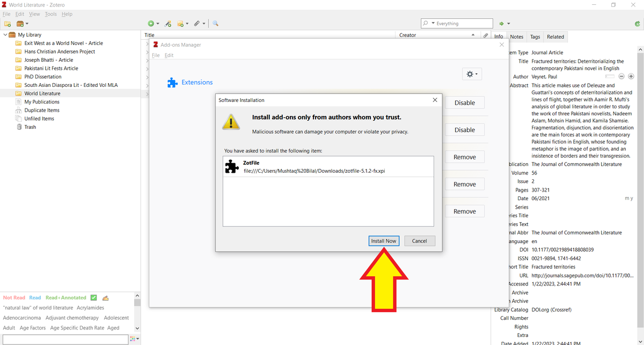Image resolution: width=644 pixels, height=345 pixels.
Task: Filter by Not Read tag
Action: (x=14, y=298)
